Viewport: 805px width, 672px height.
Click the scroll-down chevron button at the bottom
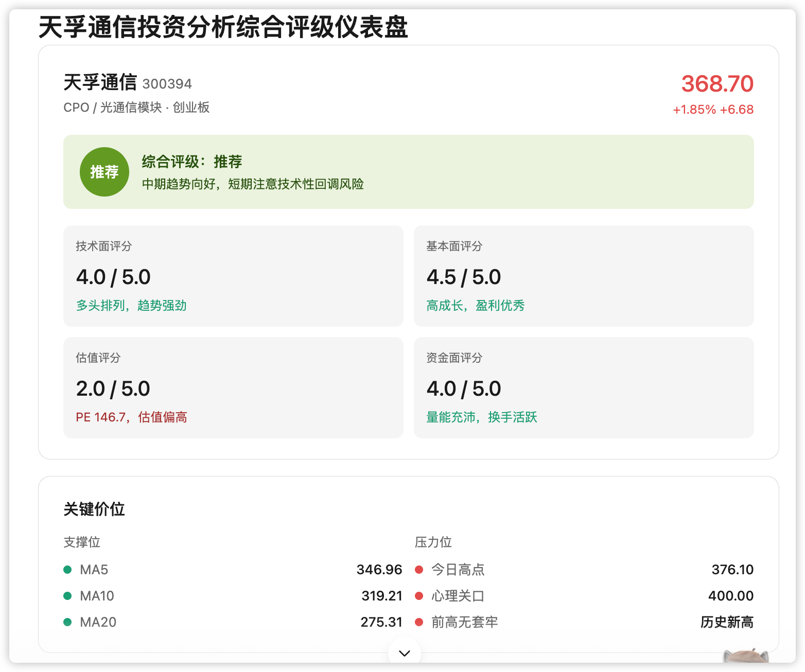(405, 653)
